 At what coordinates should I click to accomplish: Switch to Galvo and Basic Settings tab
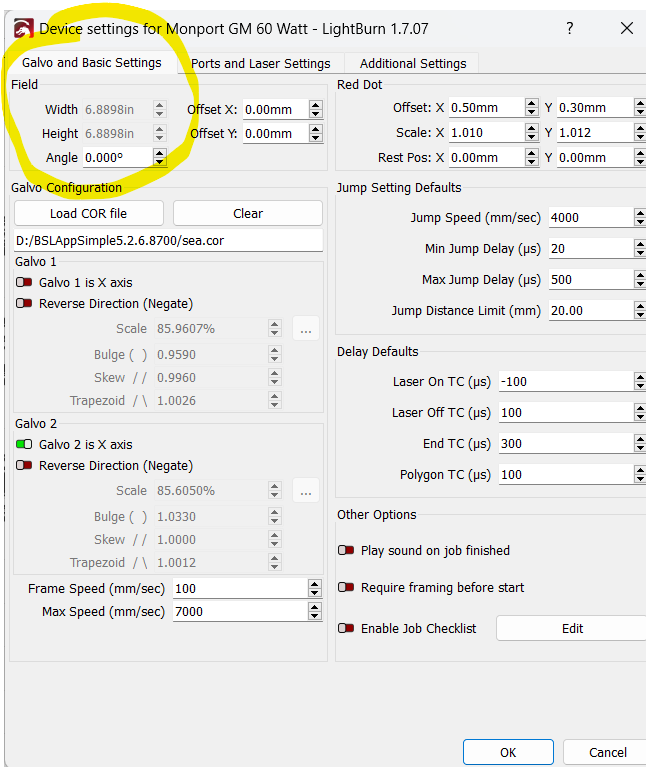tap(91, 63)
